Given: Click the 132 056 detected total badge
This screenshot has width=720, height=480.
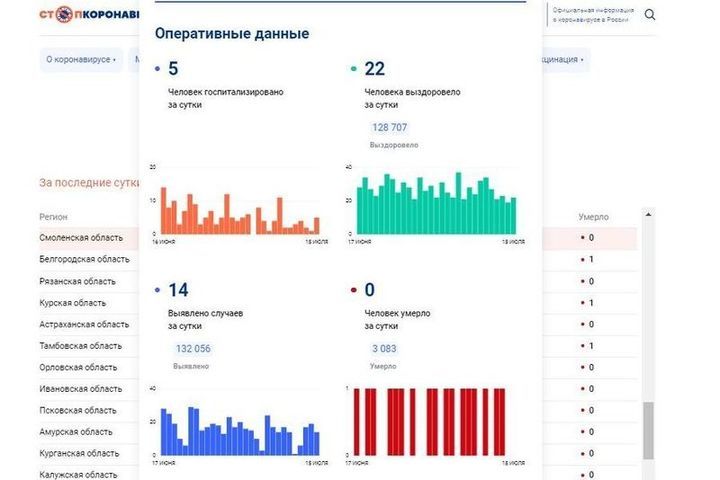Looking at the screenshot, I should point(192,349).
